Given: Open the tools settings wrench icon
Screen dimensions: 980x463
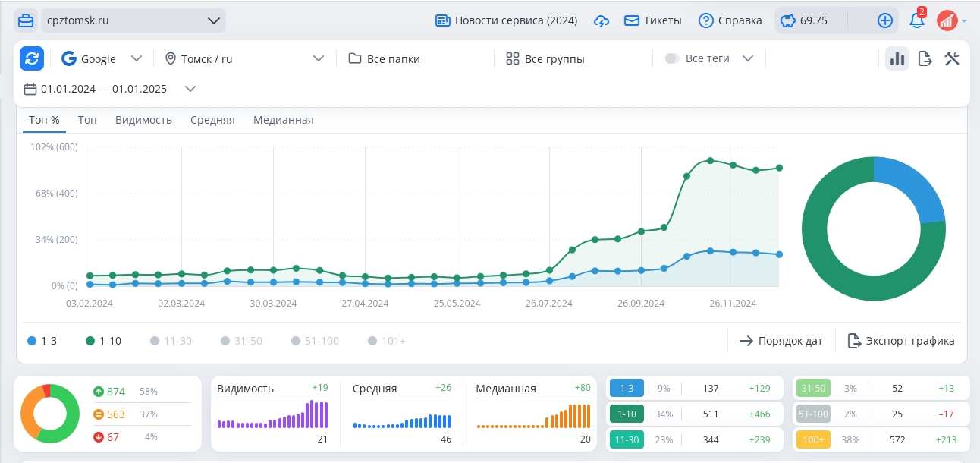Looking at the screenshot, I should coord(952,58).
